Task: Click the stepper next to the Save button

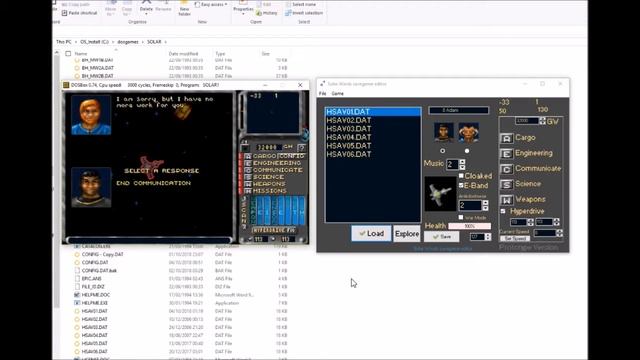Action: click(x=488, y=237)
